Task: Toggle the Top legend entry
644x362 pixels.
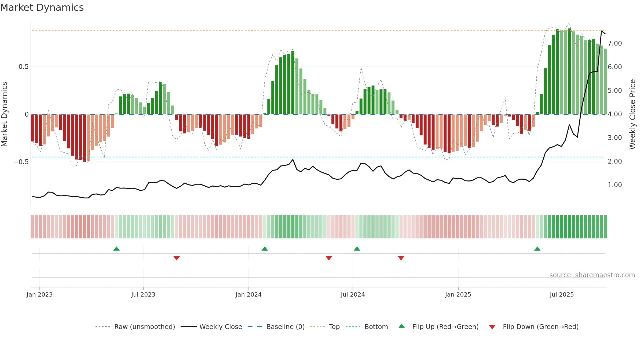Action: 325,327
